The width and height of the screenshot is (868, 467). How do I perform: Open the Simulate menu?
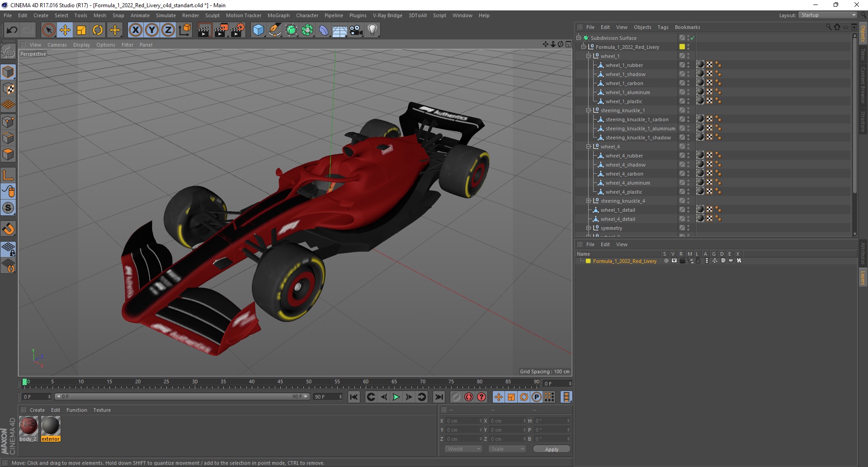(x=166, y=15)
